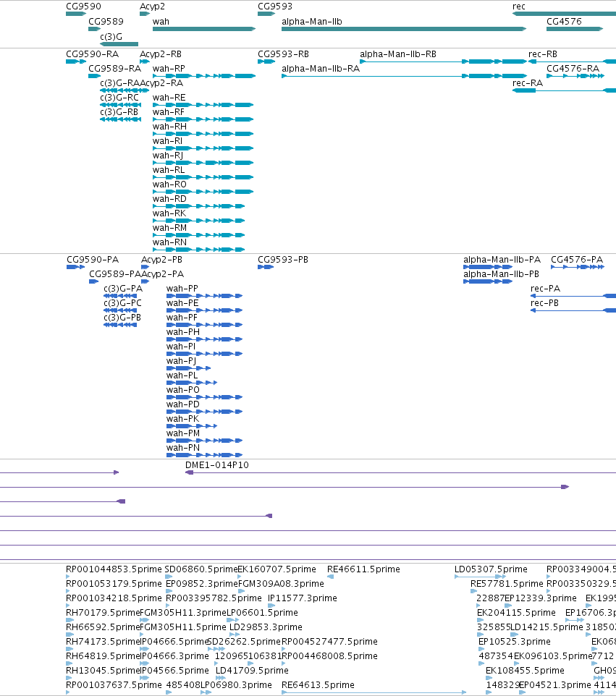
Task: Click the wah gene bar
Action: 204,29
